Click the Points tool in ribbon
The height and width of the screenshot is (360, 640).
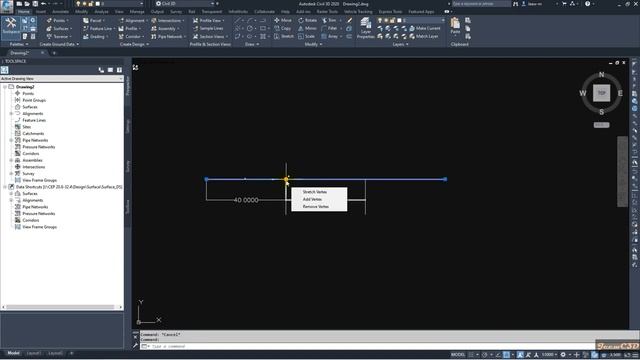tap(57, 20)
